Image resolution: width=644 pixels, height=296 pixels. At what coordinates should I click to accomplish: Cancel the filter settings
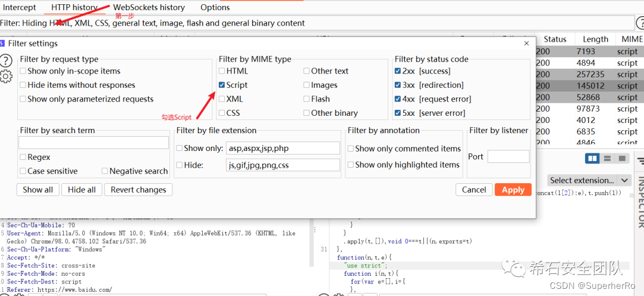(x=474, y=190)
